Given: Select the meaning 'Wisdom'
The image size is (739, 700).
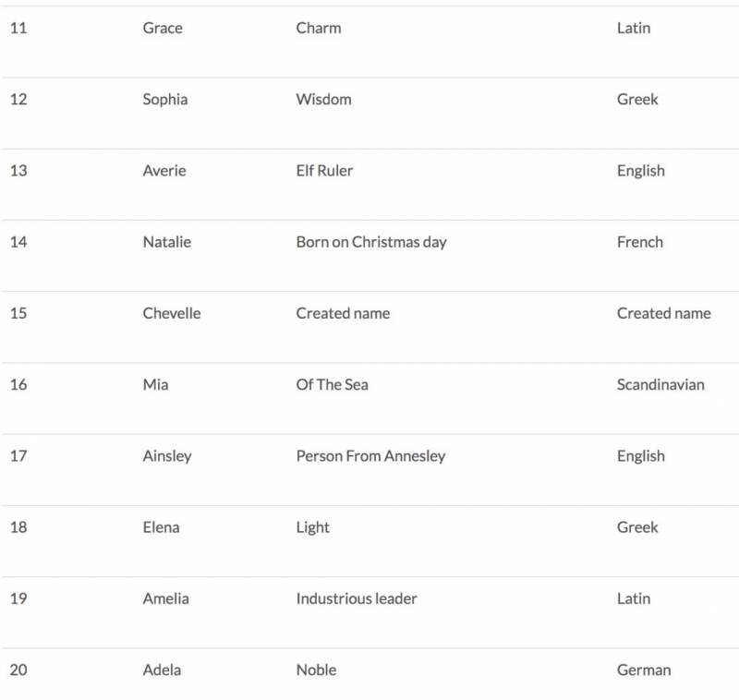Looking at the screenshot, I should pos(323,100).
